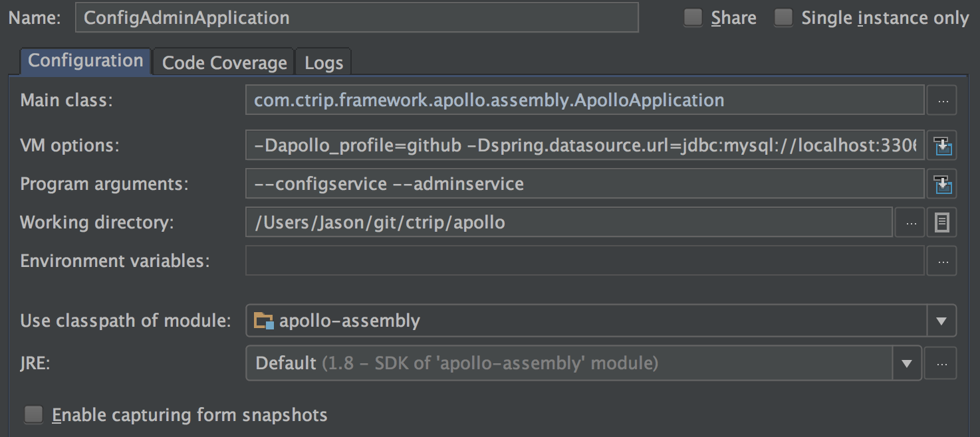Expand the VM options editor field
The width and height of the screenshot is (980, 437).
click(x=942, y=145)
